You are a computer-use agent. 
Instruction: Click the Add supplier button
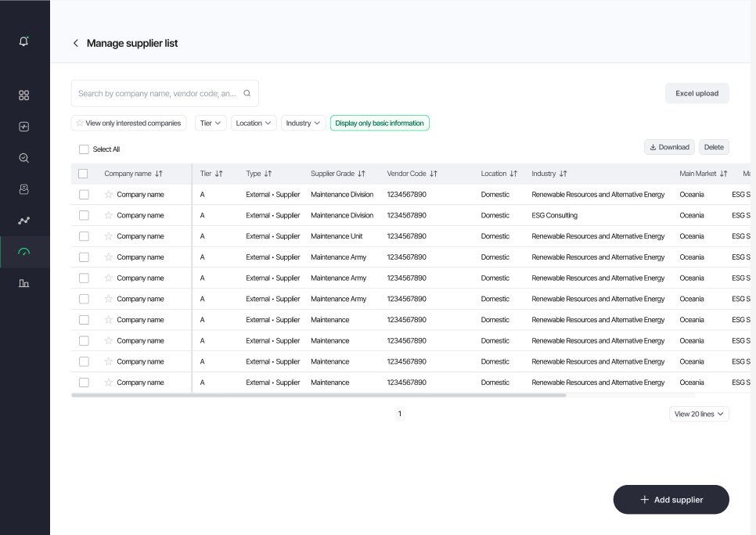671,500
